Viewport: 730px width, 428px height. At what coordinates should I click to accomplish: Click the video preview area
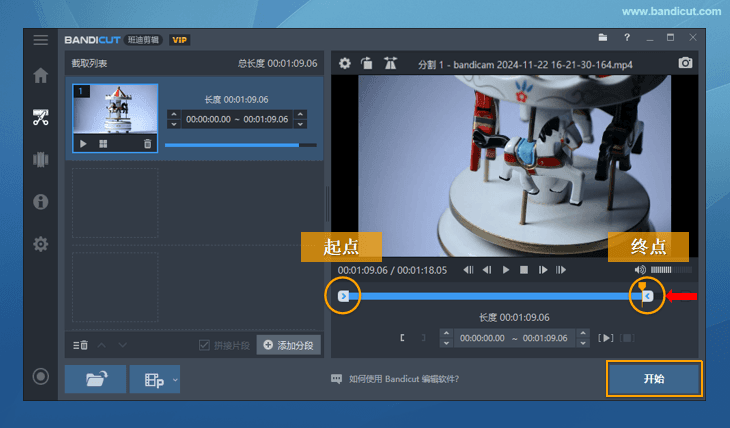[x=514, y=166]
